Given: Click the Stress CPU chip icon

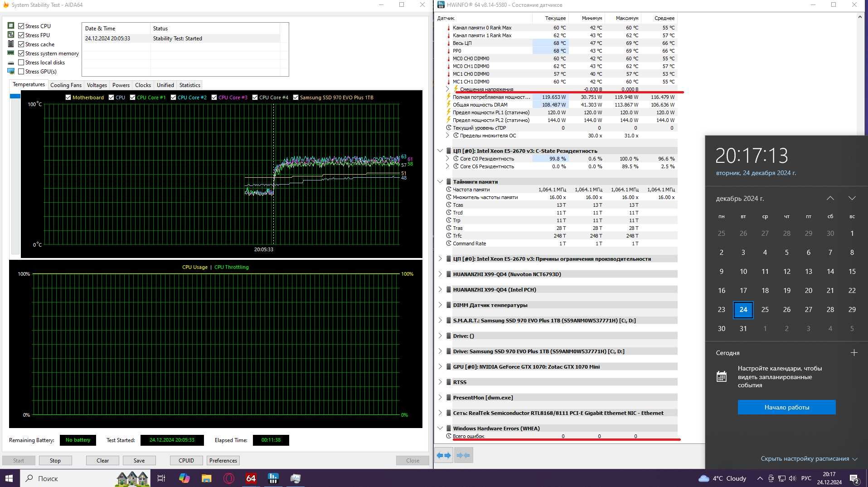Looking at the screenshot, I should tap(11, 26).
